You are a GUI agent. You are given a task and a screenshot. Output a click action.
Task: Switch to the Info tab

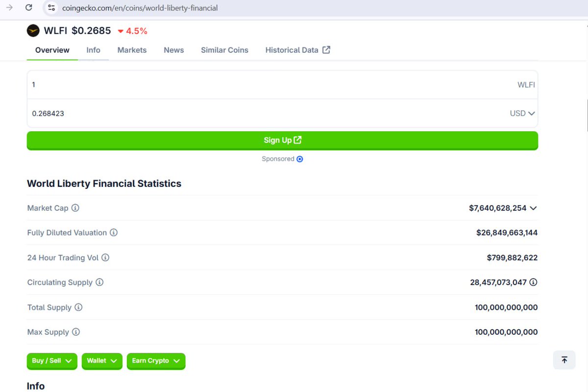pos(93,50)
